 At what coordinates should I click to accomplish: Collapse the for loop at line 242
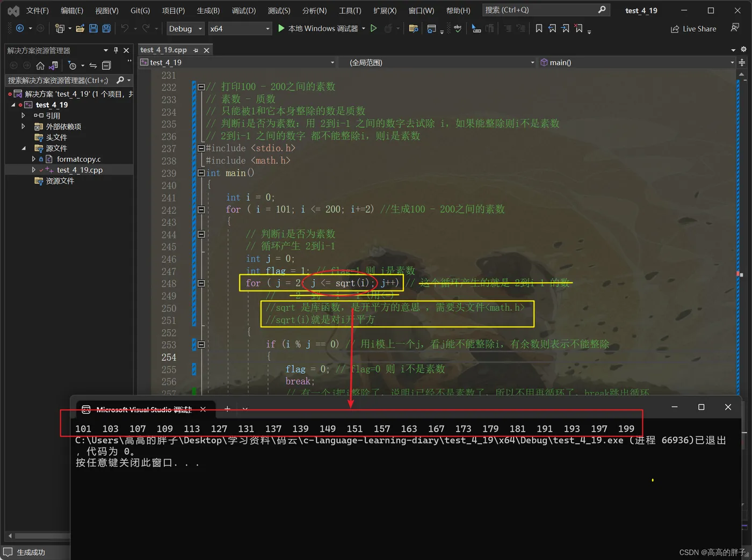(201, 209)
